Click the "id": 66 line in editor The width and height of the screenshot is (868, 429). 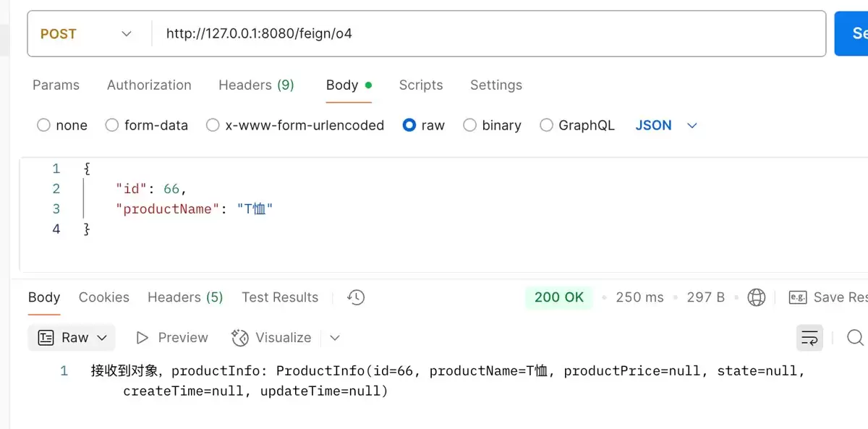tap(151, 189)
